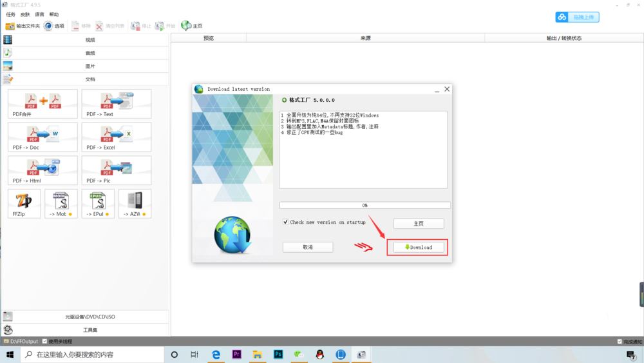Open the 任务 task menu
The height and width of the screenshot is (363, 644).
click(x=11, y=14)
